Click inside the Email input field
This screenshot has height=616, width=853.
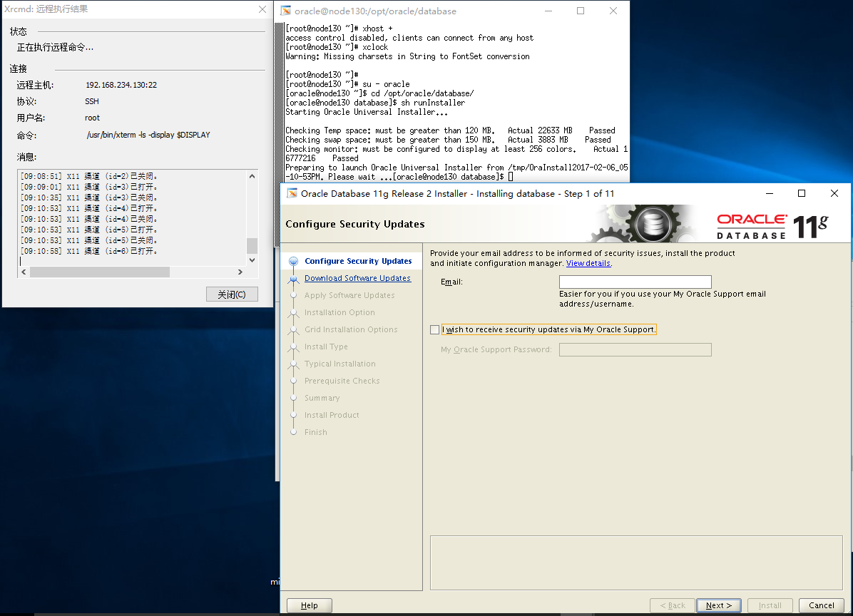[x=635, y=282]
